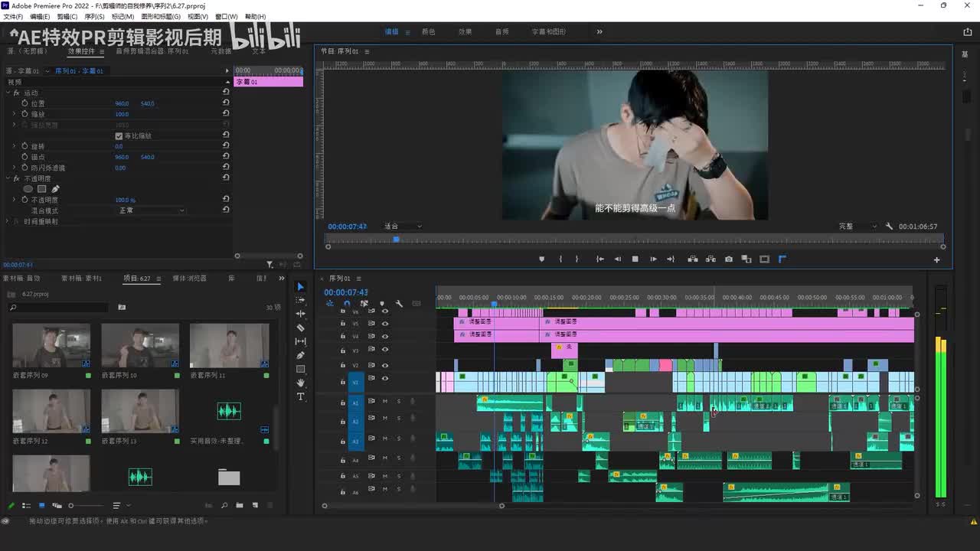Select the Hand tool
Screen dimensions: 980x551
300,383
